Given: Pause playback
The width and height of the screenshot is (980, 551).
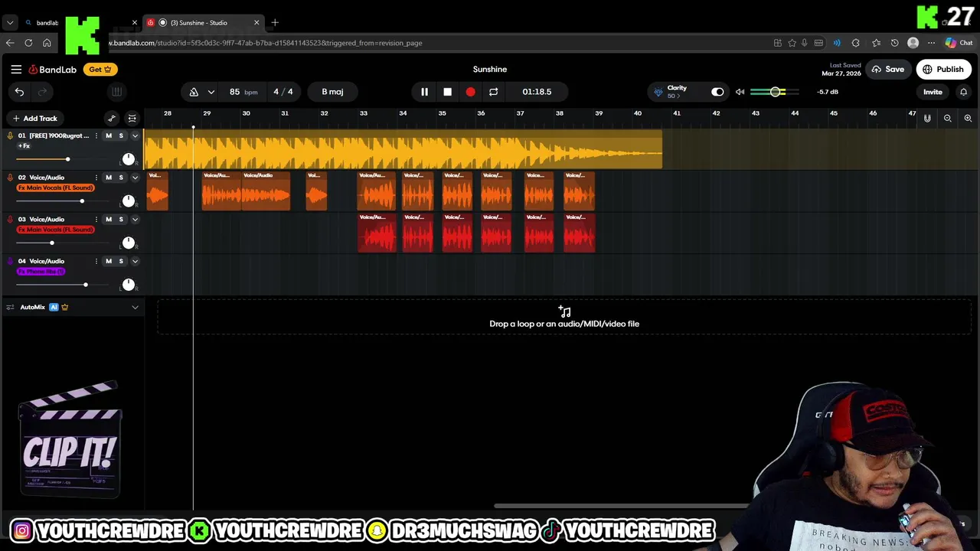Looking at the screenshot, I should (424, 92).
